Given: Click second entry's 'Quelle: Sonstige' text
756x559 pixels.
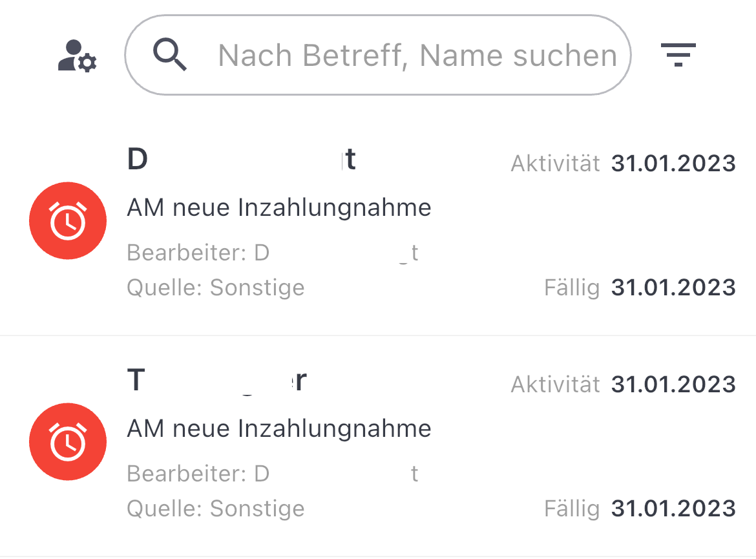Looking at the screenshot, I should (x=216, y=509).
